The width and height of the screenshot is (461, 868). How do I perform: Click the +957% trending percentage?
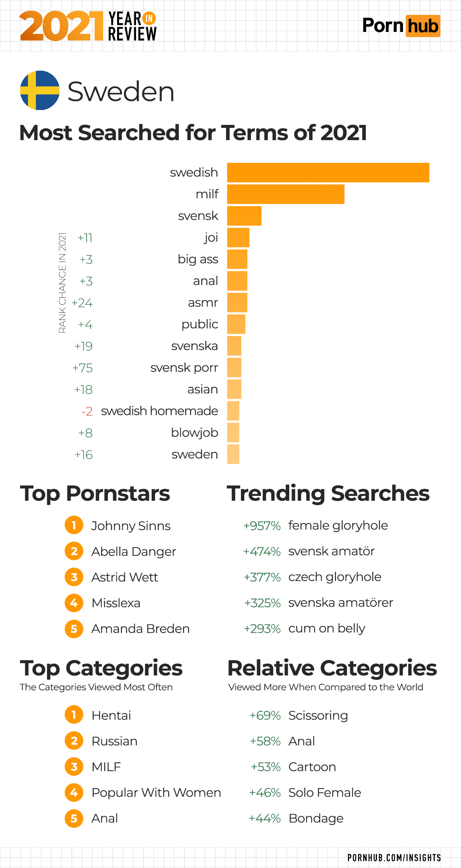pos(262,526)
